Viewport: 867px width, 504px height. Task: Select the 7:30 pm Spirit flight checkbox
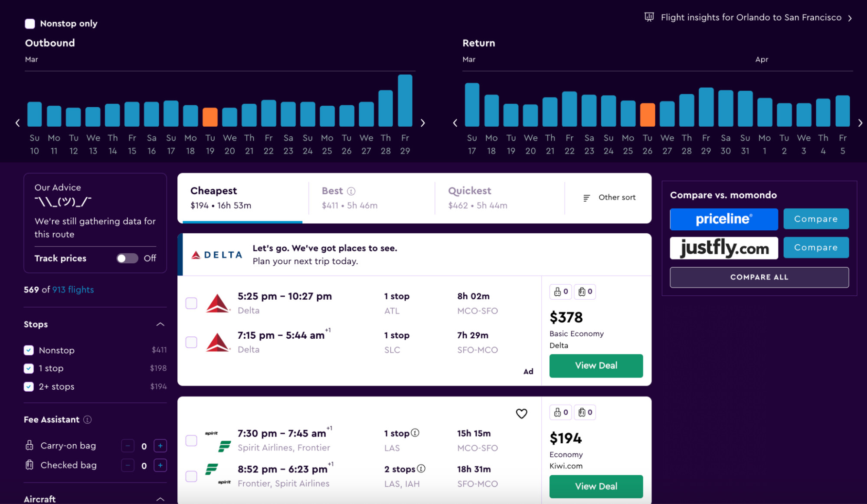pos(191,440)
